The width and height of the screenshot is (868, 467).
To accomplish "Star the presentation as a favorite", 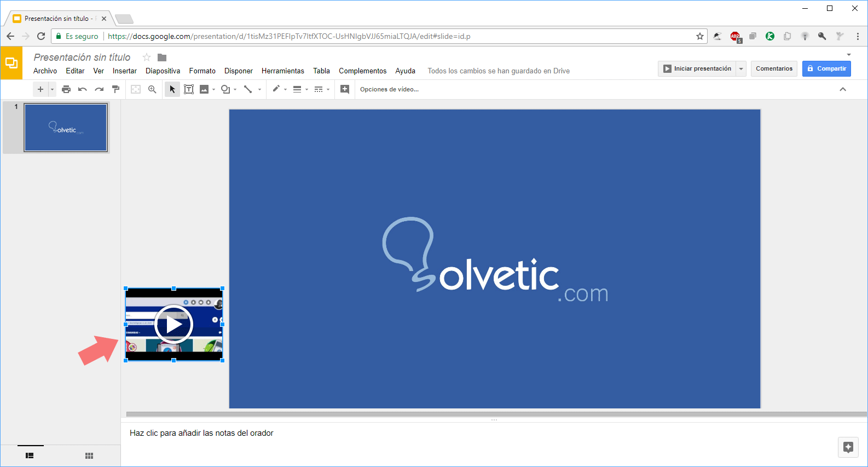I will click(x=147, y=57).
